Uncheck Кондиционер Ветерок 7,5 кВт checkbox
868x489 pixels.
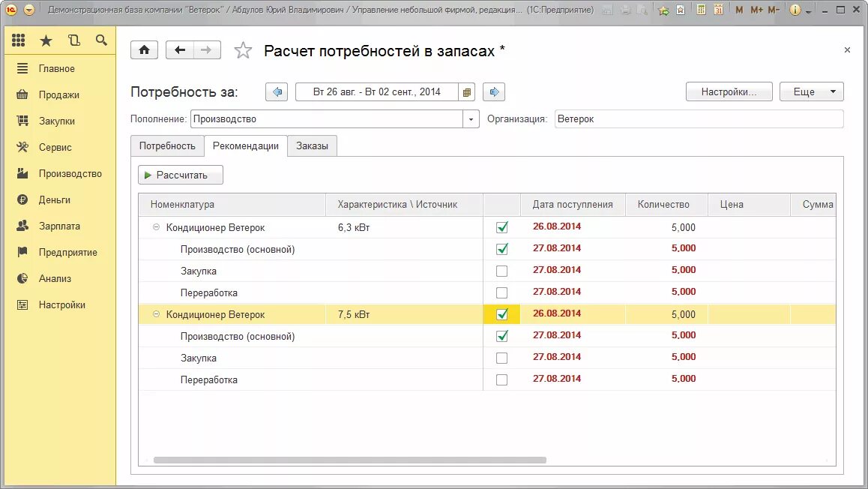pos(501,314)
